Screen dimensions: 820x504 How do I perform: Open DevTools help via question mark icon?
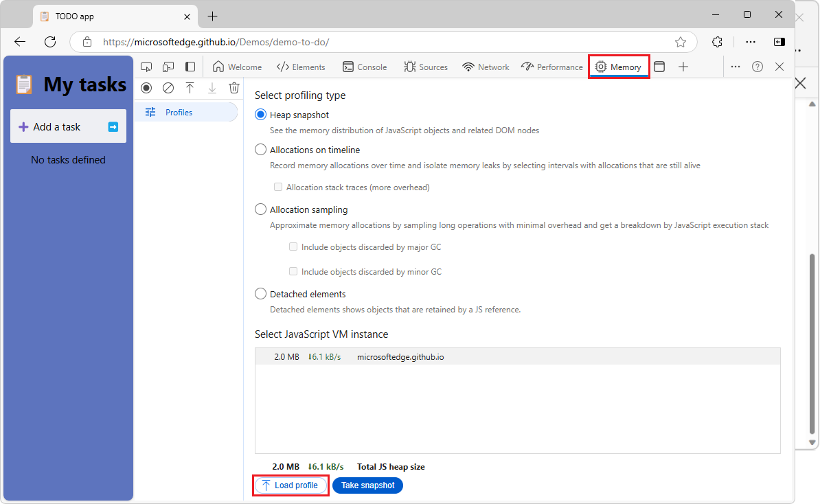758,66
